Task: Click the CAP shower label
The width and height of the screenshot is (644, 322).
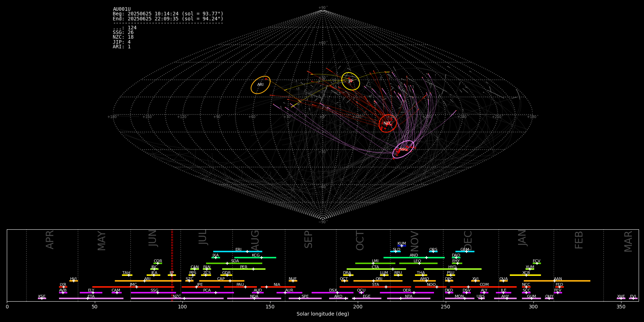Action: [221, 279]
